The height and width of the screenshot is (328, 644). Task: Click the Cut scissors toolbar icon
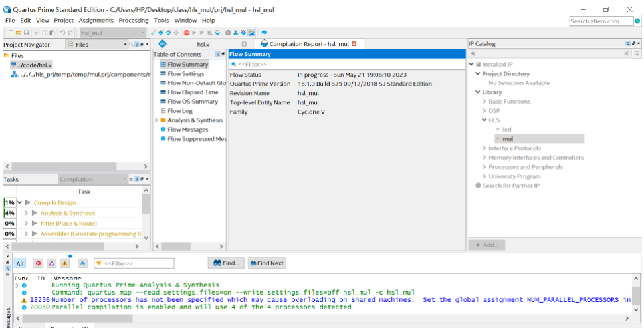36,33
